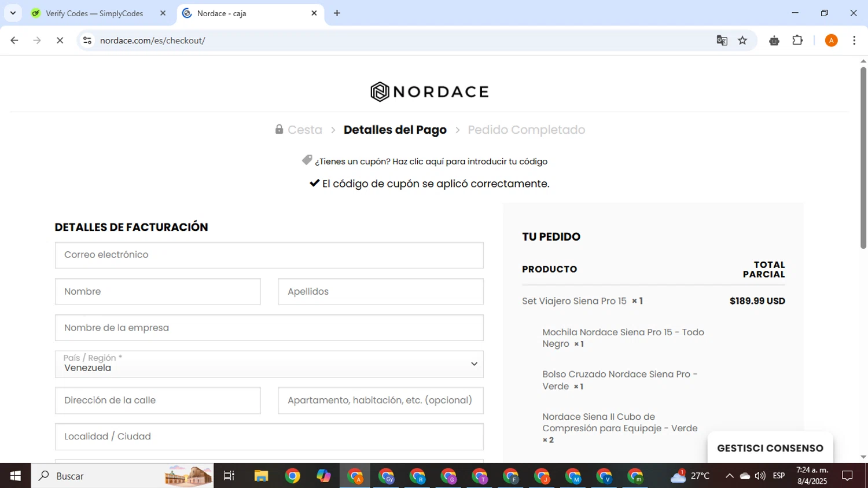Click the Apartamento, habitación field
The height and width of the screenshot is (488, 868).
(x=381, y=401)
